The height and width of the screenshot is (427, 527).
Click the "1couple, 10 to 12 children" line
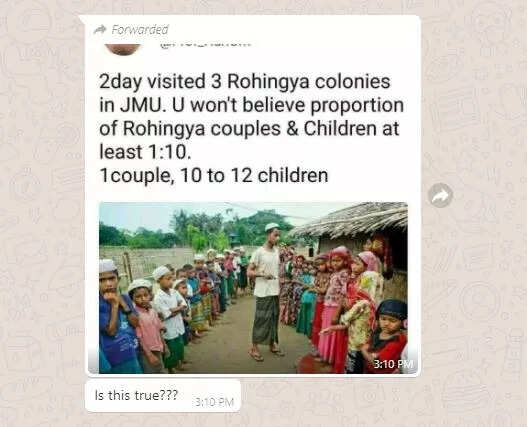tap(214, 176)
